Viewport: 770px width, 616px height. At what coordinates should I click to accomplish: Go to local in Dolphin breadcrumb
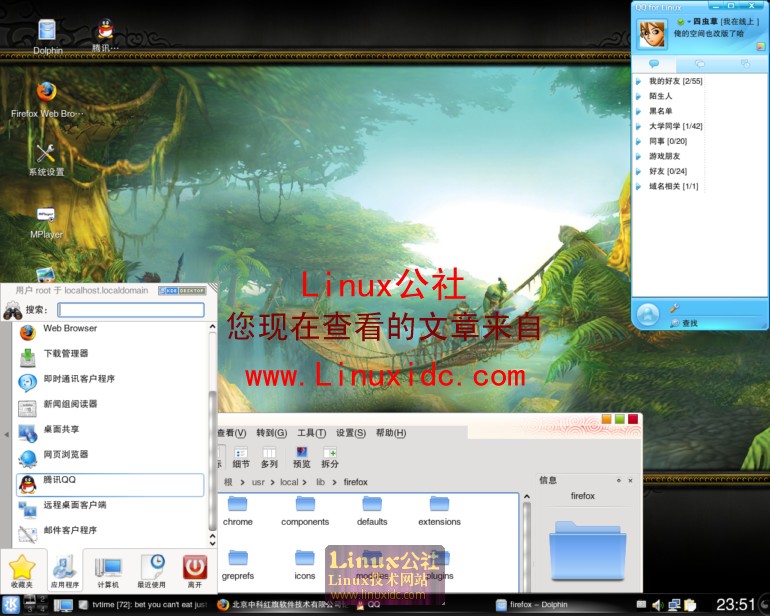[289, 482]
